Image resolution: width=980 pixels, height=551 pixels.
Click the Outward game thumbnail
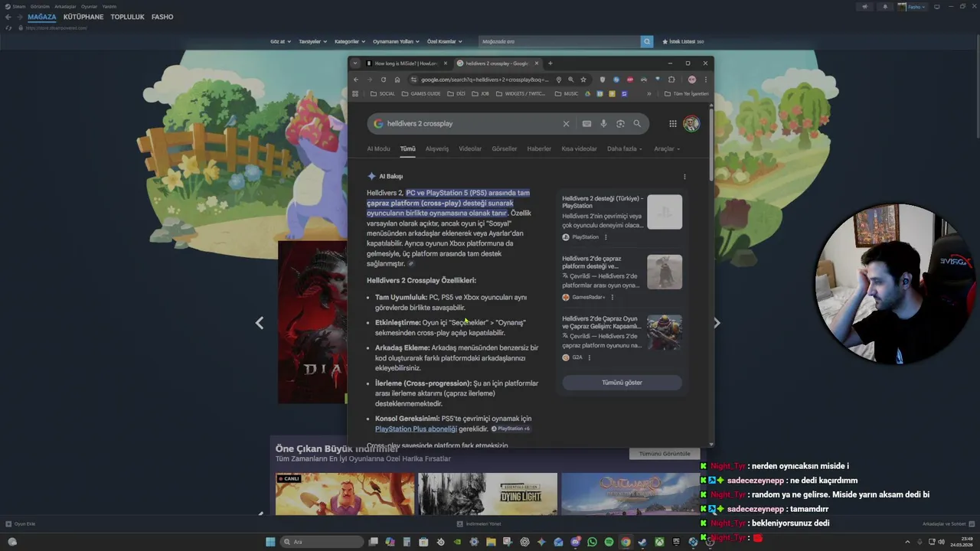[630, 494]
